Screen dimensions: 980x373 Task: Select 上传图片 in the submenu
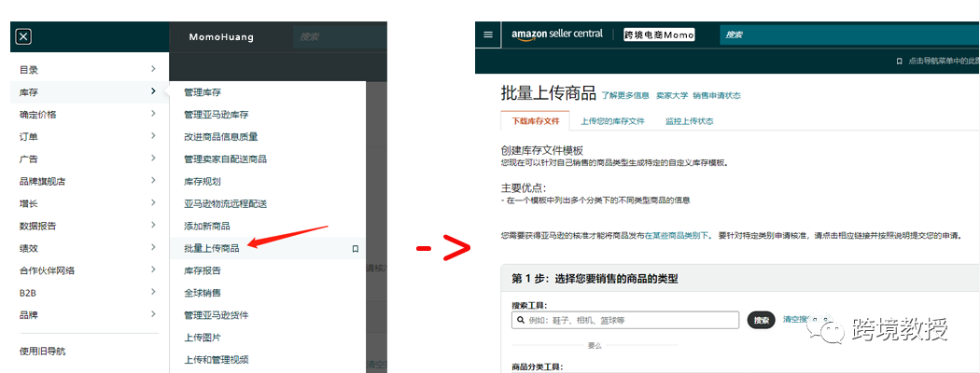(x=203, y=338)
